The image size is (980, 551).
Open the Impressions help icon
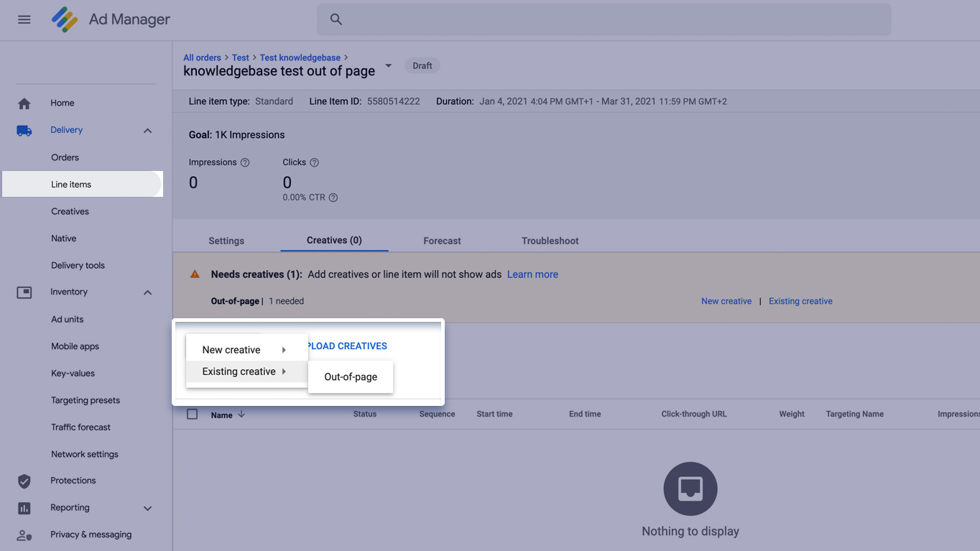tap(245, 162)
